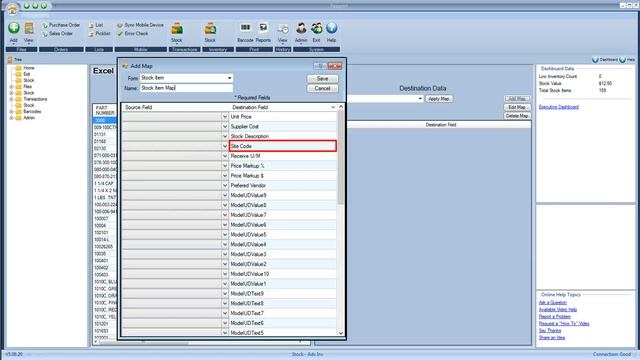Screen dimensions: 640x360
Task: Select the Site Code destination field row
Action: [282, 146]
